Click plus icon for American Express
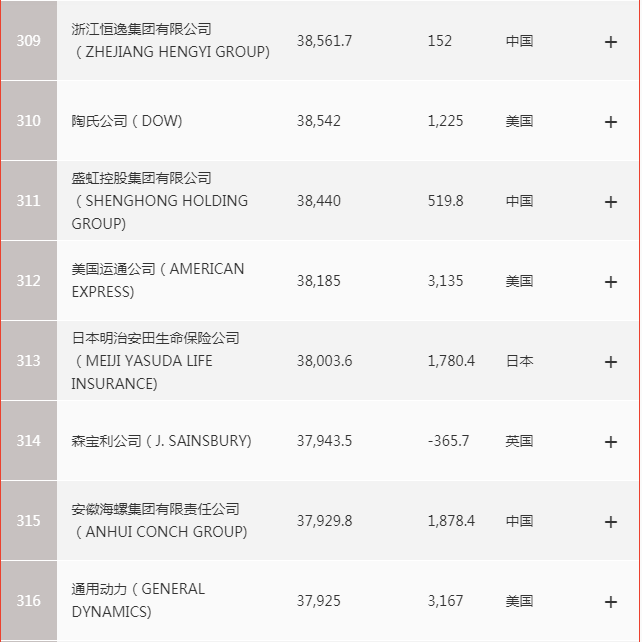Screen dimensions: 642x642 point(611,282)
